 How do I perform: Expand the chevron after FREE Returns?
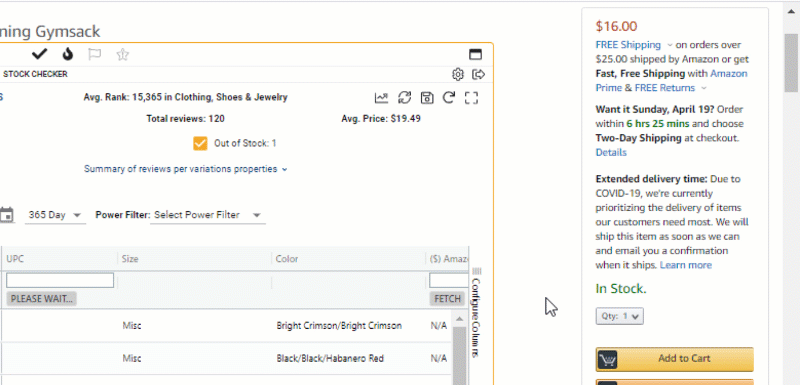pos(704,88)
